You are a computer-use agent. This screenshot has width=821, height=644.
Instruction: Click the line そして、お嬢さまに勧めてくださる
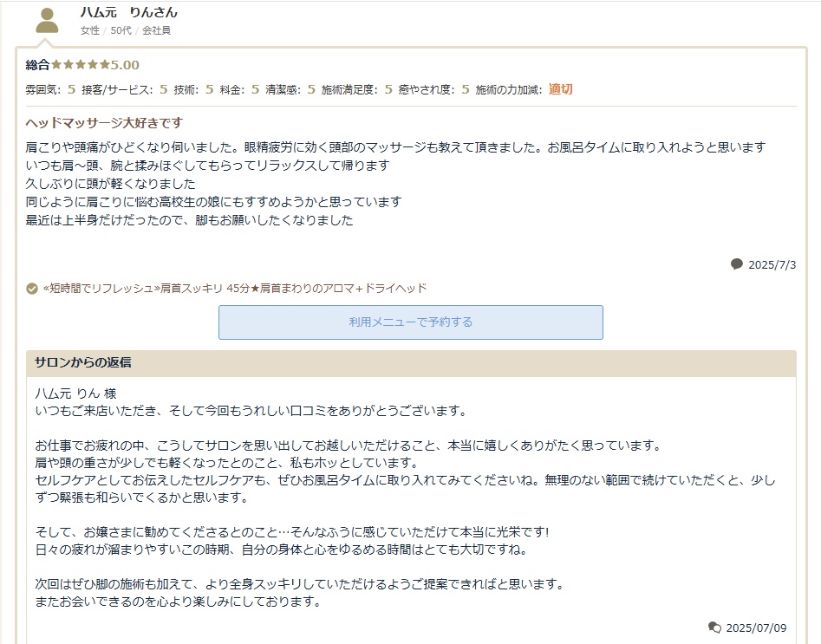pyautogui.click(x=292, y=532)
